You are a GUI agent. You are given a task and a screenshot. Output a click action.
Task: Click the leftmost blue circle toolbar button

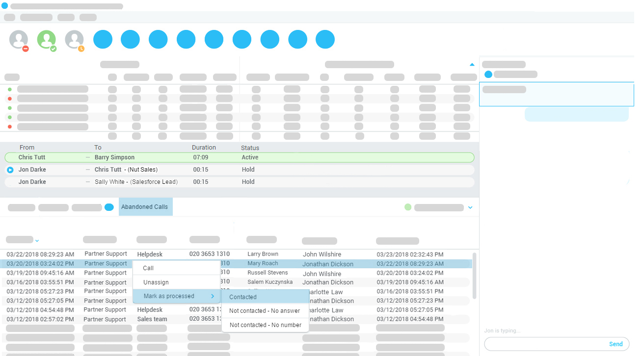tap(103, 40)
